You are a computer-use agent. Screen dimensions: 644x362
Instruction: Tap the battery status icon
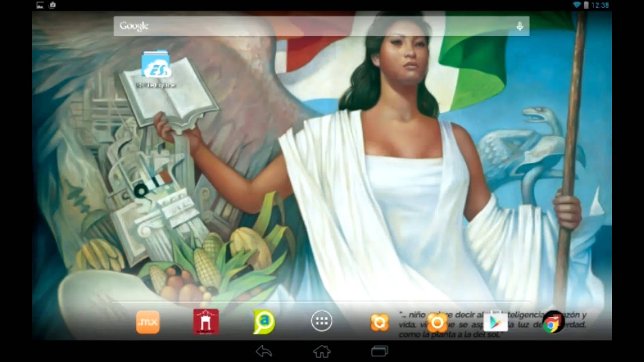point(586,5)
